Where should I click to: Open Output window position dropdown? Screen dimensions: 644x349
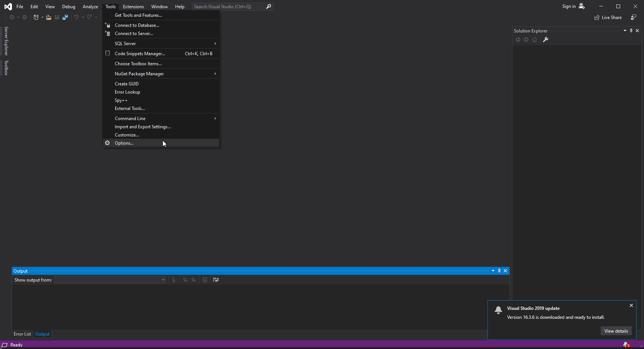493,271
